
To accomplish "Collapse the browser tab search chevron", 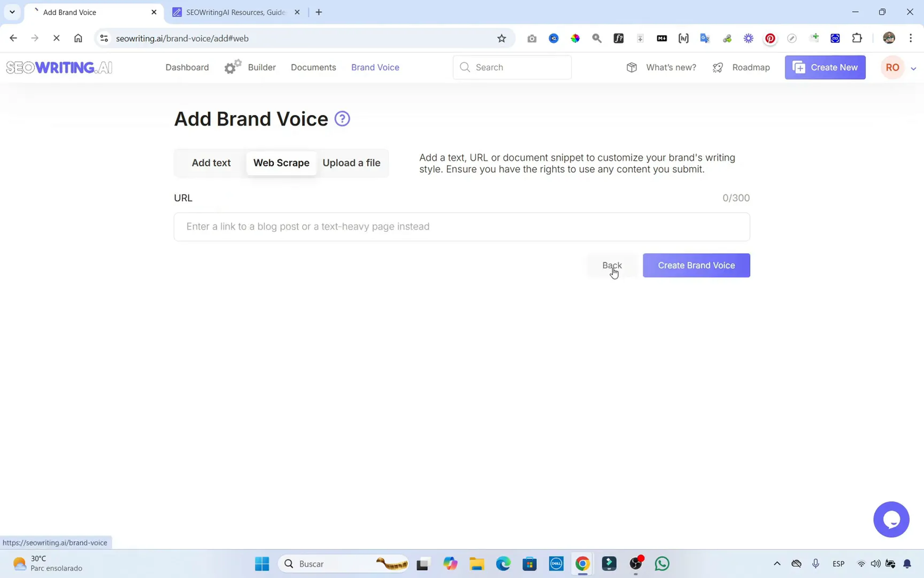I will click(12, 12).
